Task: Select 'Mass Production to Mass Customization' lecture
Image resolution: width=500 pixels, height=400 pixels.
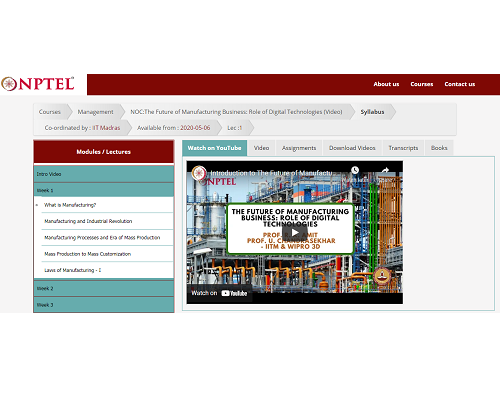Action: pos(87,254)
